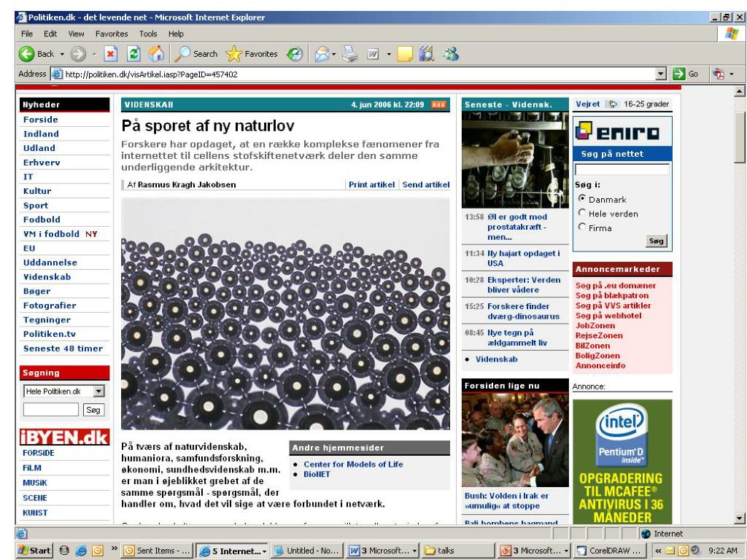Open the Back button history dropdown arrow
Screen dimensions: 747x560
pyautogui.click(x=62, y=54)
